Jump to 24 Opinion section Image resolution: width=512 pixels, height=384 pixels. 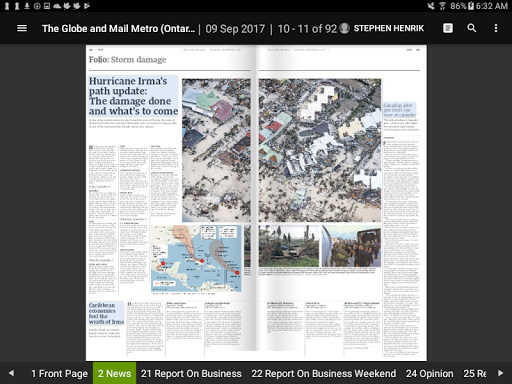pos(429,374)
